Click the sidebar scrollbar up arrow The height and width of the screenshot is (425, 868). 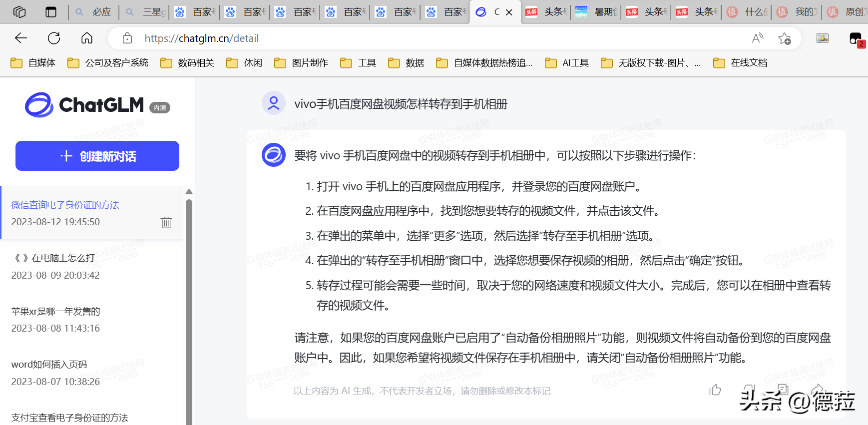(189, 192)
